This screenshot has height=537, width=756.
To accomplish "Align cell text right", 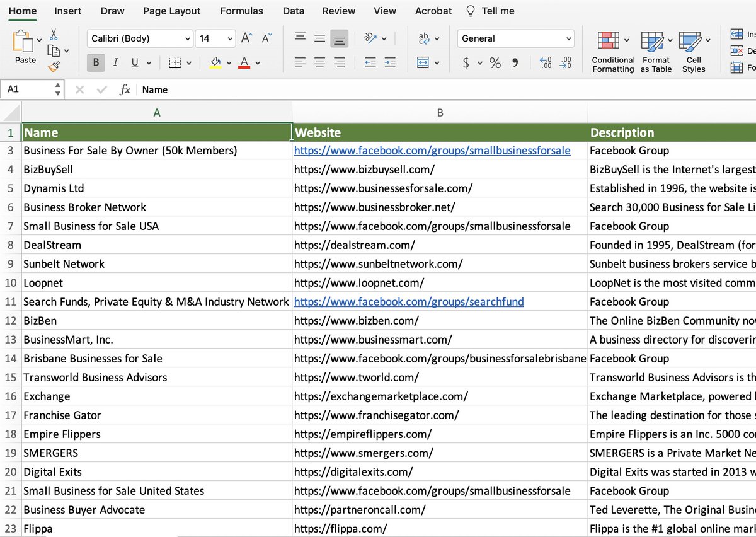I will pyautogui.click(x=340, y=62).
